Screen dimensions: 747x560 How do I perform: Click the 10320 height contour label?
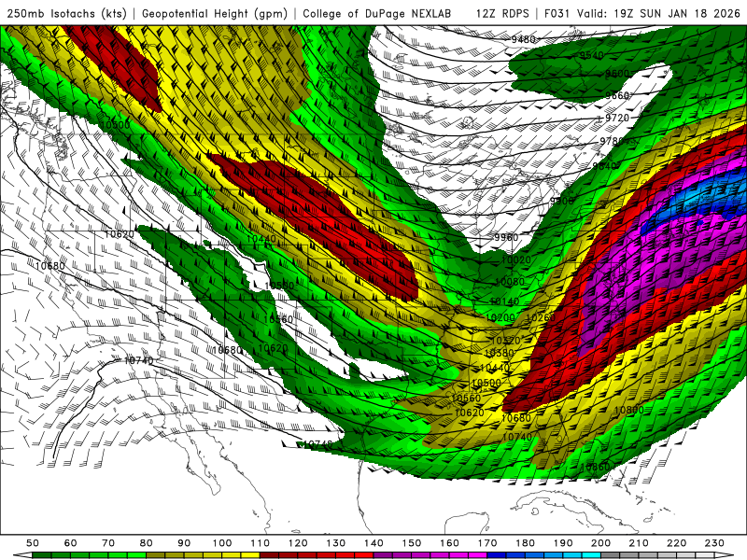click(x=505, y=341)
